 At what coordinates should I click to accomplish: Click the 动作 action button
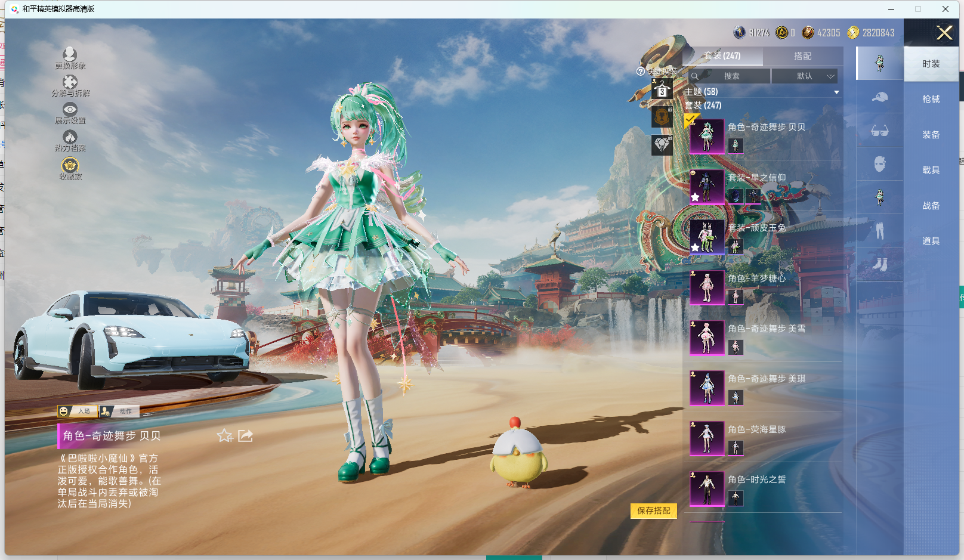[x=119, y=411]
